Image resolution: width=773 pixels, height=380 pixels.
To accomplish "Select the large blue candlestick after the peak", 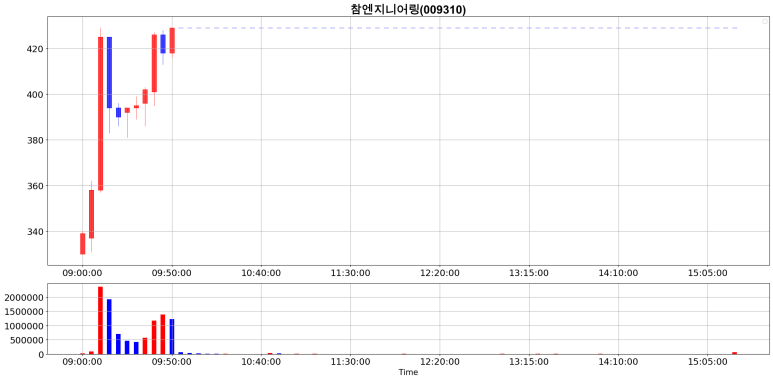I will 109,72.
